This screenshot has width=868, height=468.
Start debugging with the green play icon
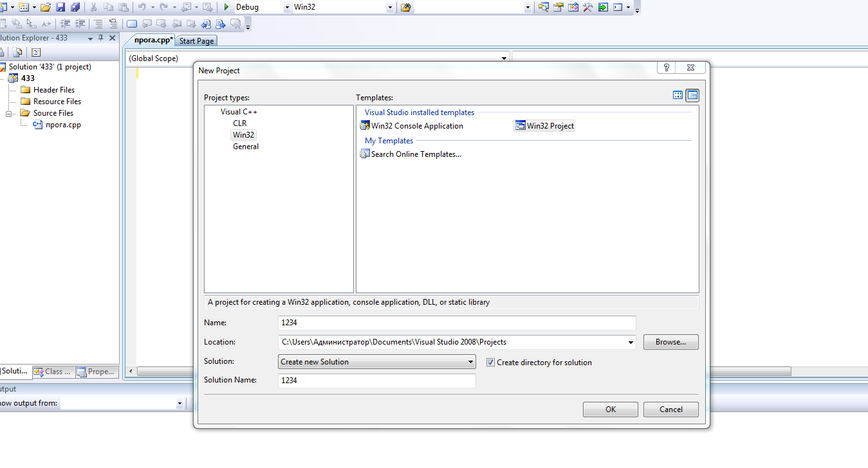(x=226, y=7)
